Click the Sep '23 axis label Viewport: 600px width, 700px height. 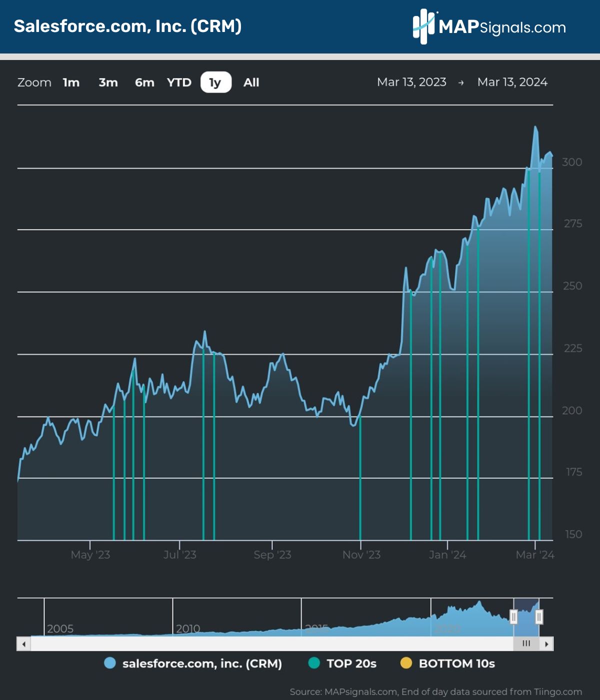coord(272,554)
